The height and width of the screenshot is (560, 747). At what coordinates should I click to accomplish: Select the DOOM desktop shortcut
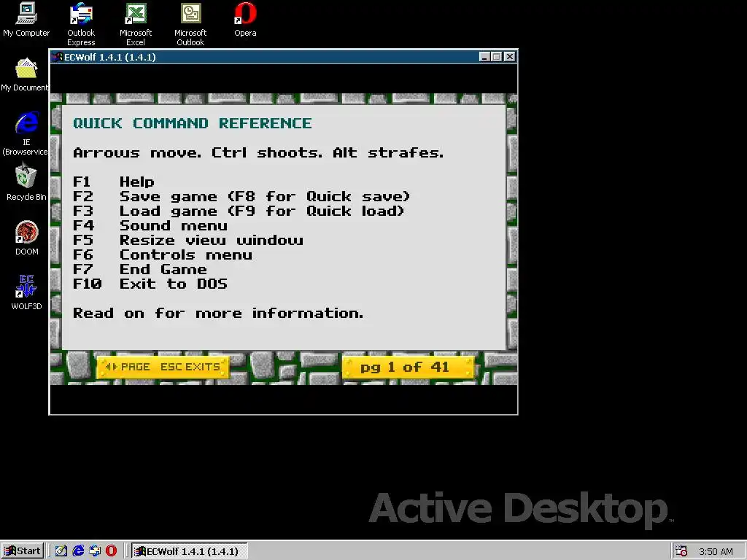[x=27, y=238]
